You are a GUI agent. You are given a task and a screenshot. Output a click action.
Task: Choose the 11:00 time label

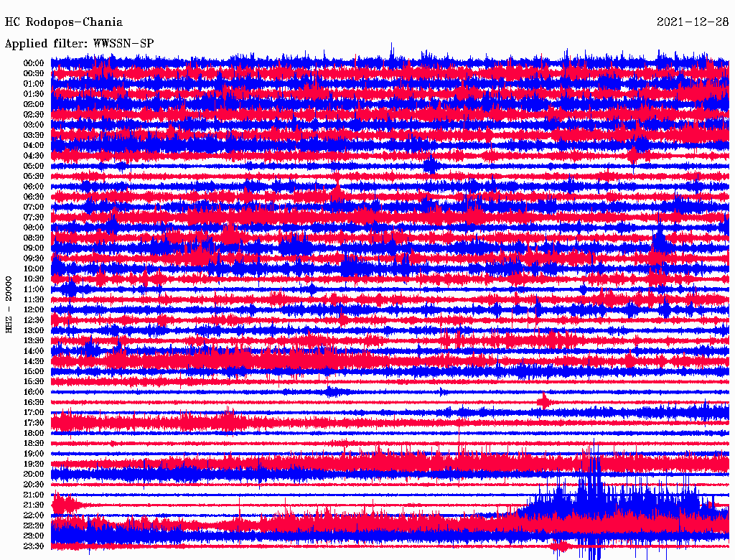pyautogui.click(x=34, y=289)
